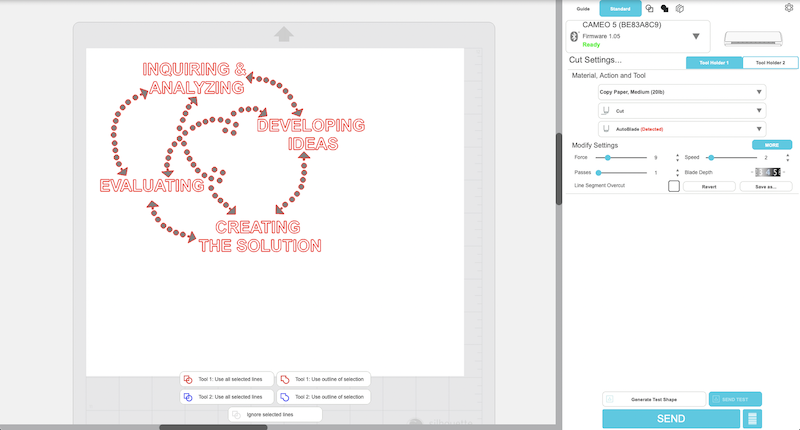Expand the Cut action dropdown
This screenshot has width=800, height=430.
[x=681, y=111]
